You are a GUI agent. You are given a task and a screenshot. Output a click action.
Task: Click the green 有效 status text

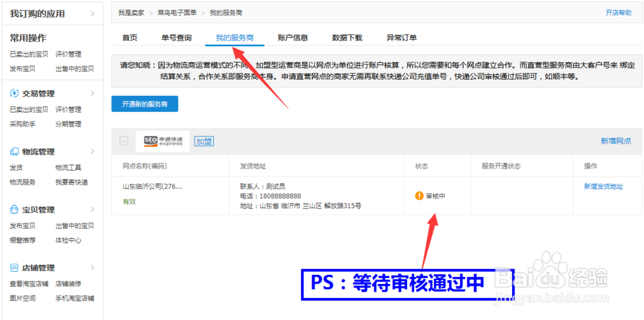(x=129, y=202)
